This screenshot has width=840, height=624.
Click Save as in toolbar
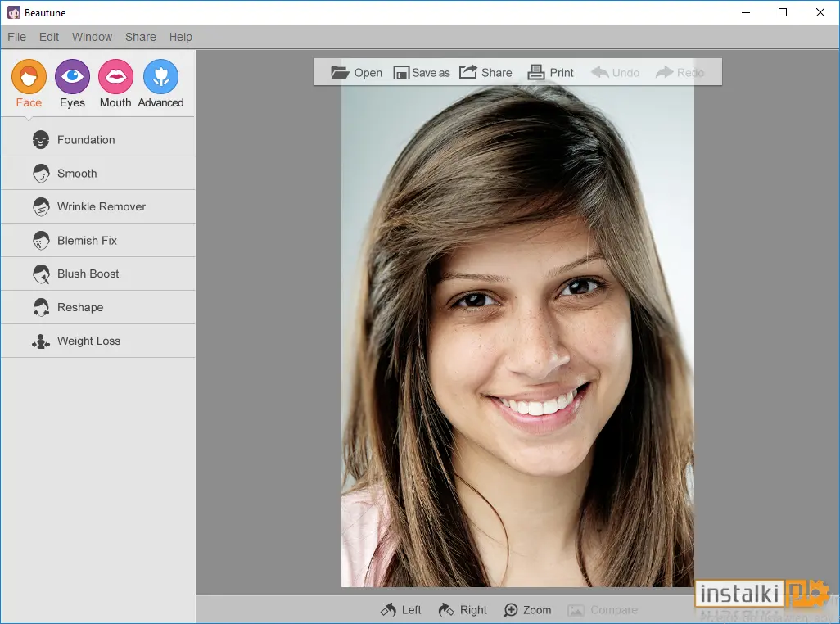coord(422,72)
